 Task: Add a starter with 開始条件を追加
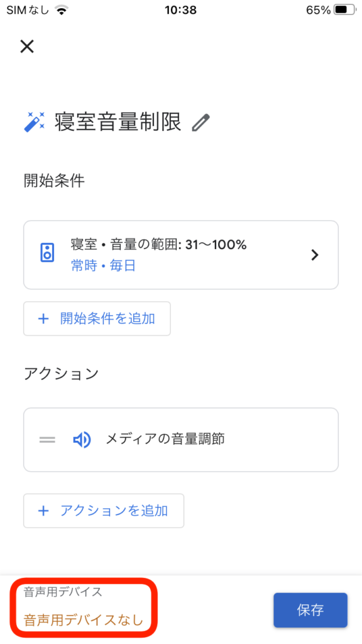[x=97, y=319]
